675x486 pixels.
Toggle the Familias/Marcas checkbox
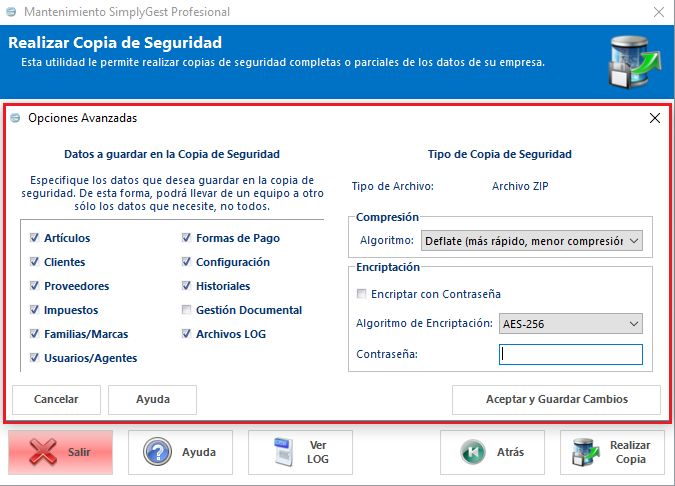34,334
